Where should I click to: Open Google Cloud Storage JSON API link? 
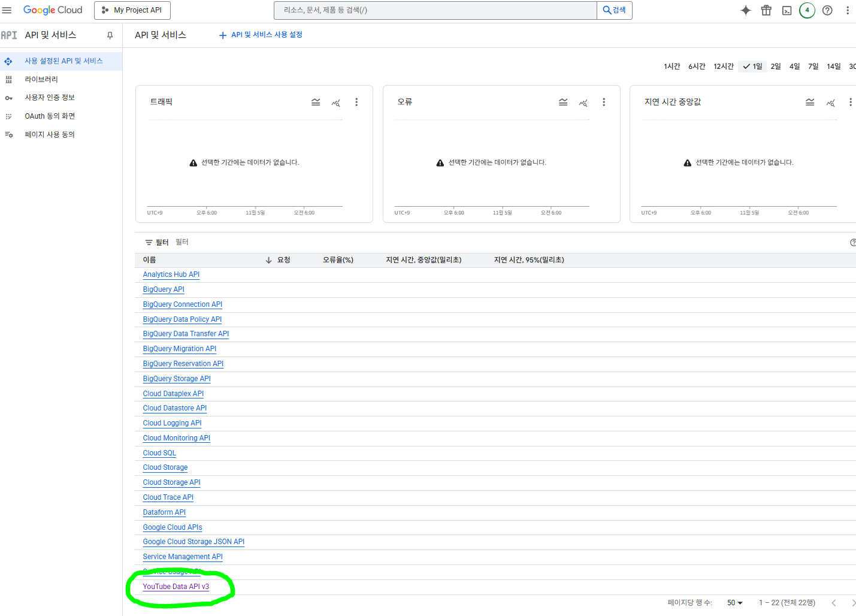[193, 542]
